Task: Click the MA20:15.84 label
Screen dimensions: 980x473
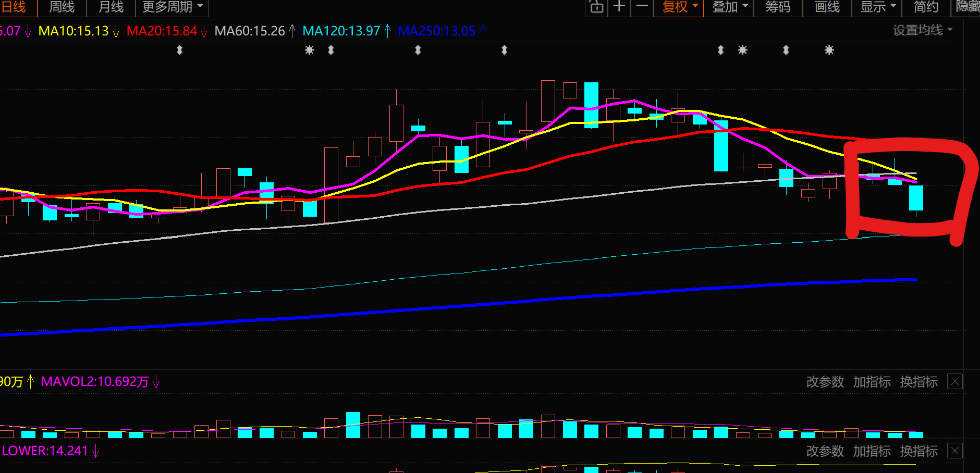Action: [x=162, y=31]
